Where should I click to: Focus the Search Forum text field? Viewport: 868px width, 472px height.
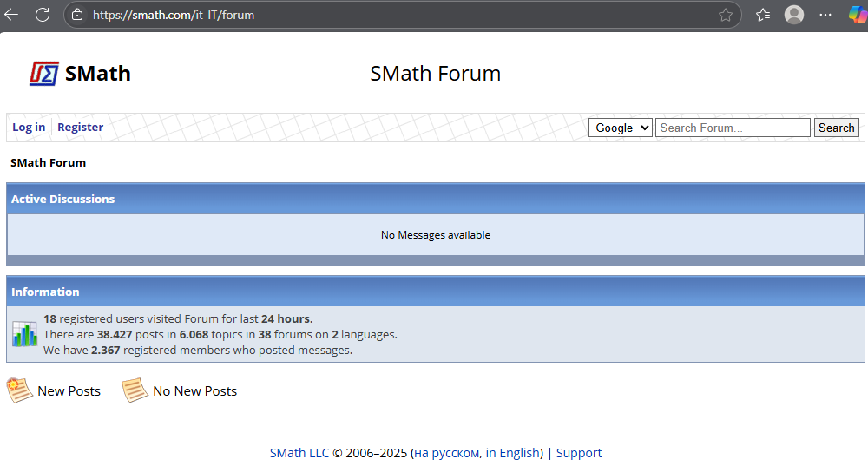[x=732, y=128]
